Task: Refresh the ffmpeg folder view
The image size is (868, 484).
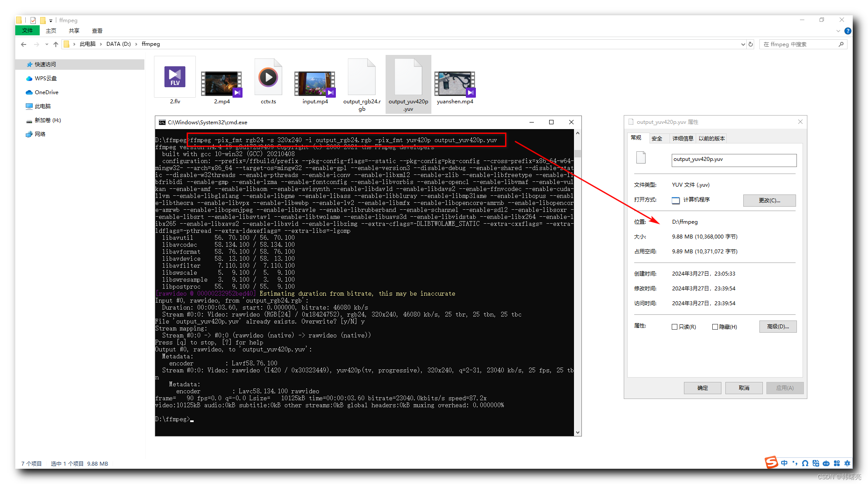Action: click(750, 44)
